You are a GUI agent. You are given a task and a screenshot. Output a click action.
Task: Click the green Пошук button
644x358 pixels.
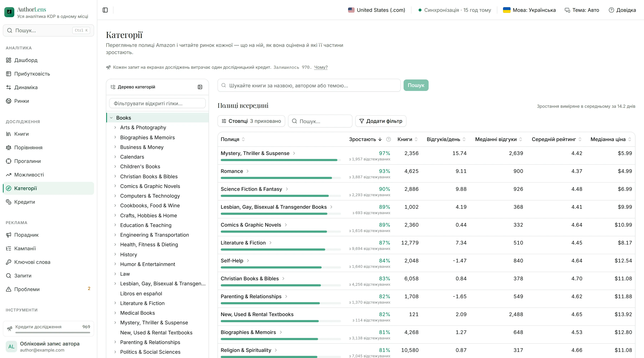pyautogui.click(x=416, y=85)
